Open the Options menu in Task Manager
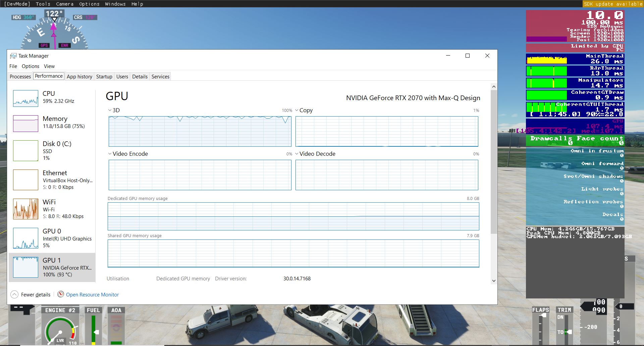 tap(31, 66)
